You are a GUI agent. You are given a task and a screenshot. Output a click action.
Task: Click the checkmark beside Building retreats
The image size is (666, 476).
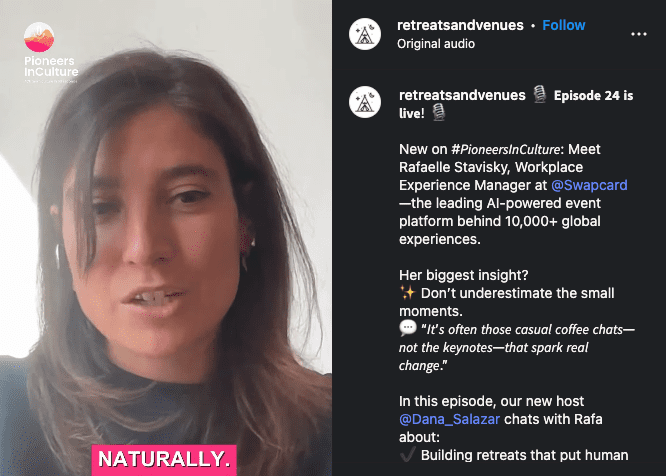pyautogui.click(x=407, y=455)
